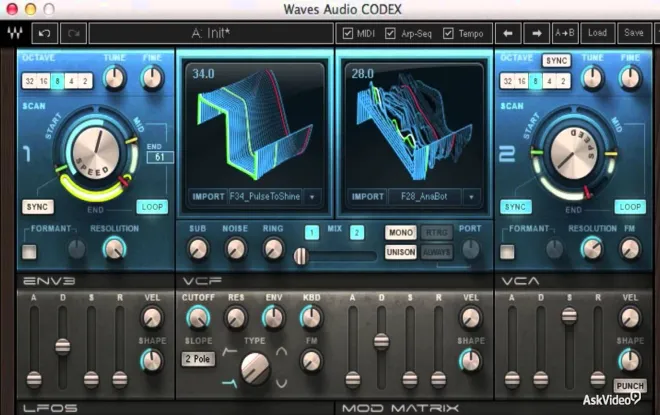Click the AnaBot wavetable 3D display
Image resolution: width=660 pixels, height=415 pixels.
click(x=414, y=126)
